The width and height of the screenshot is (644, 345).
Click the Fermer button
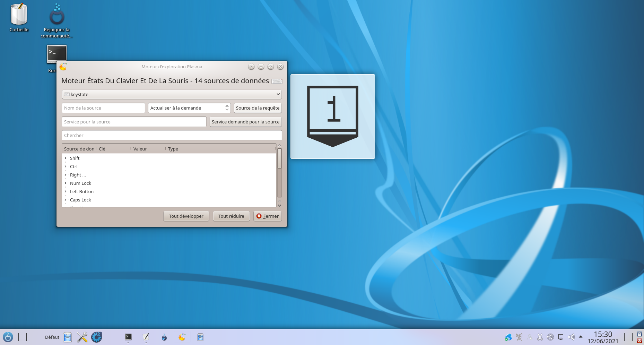(x=268, y=216)
